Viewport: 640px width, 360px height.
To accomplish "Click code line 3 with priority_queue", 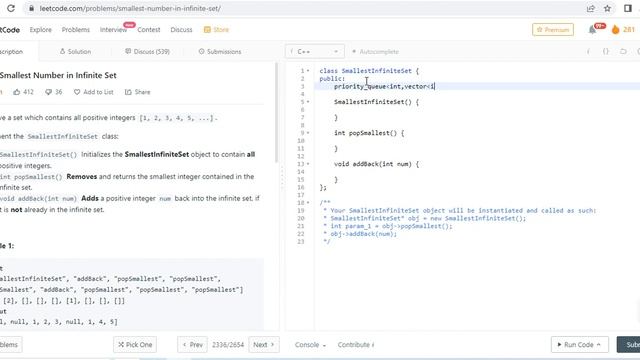I will pos(477,87).
